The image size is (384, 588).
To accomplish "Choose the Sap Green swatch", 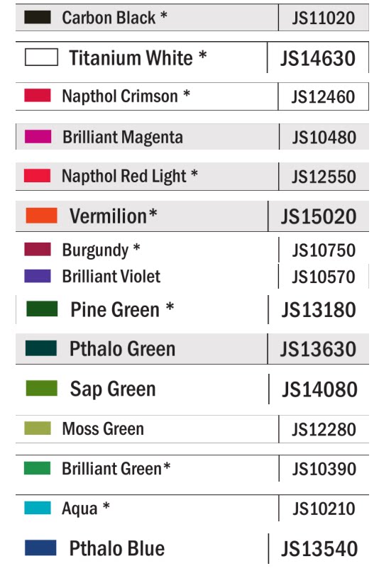I will 42,388.
